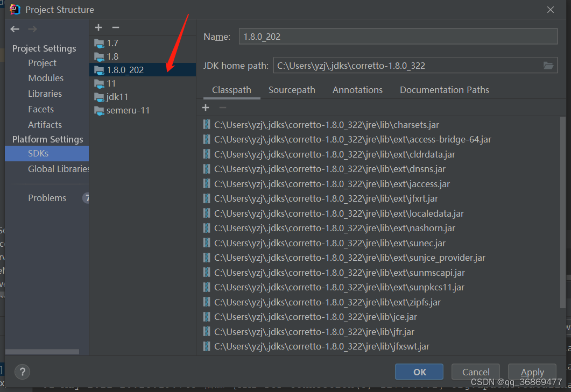571x392 pixels.
Task: Open the help question mark button
Action: click(22, 372)
